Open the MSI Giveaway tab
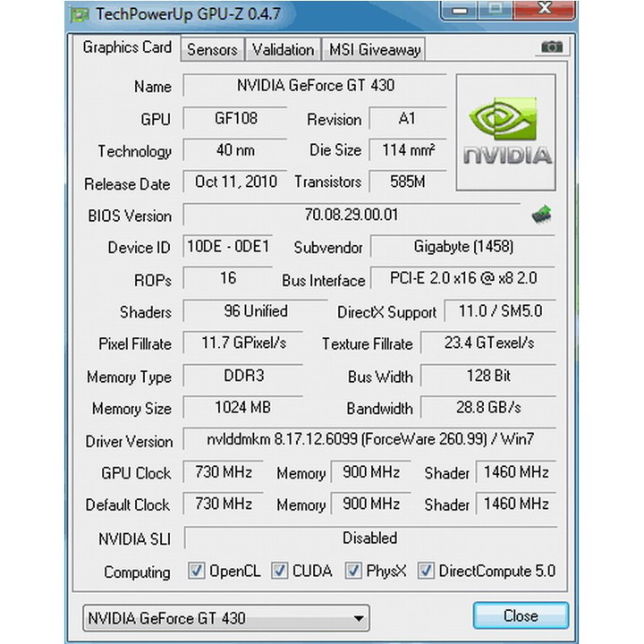Image resolution: width=644 pixels, height=644 pixels. [374, 50]
